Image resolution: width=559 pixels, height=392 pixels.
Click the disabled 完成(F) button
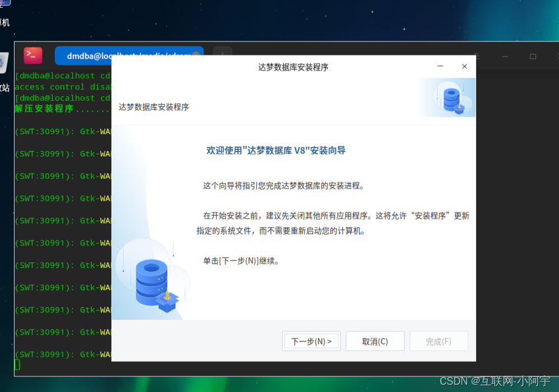click(x=439, y=342)
